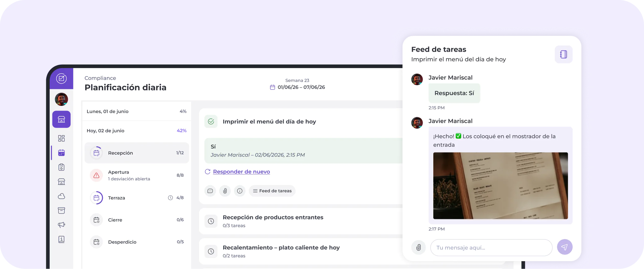Open the clipboard checklist icon in sidebar
Viewport: 644px width, 269px height.
pos(61,167)
